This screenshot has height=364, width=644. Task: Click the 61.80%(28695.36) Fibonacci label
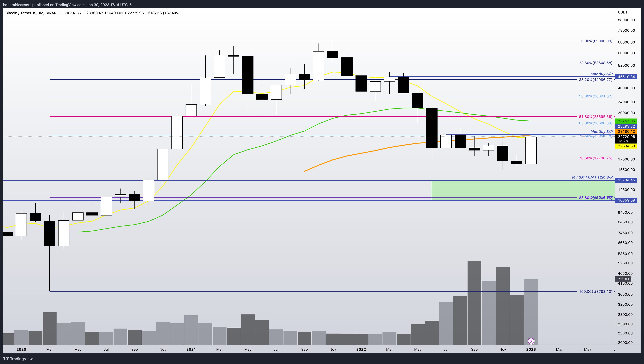(x=595, y=117)
